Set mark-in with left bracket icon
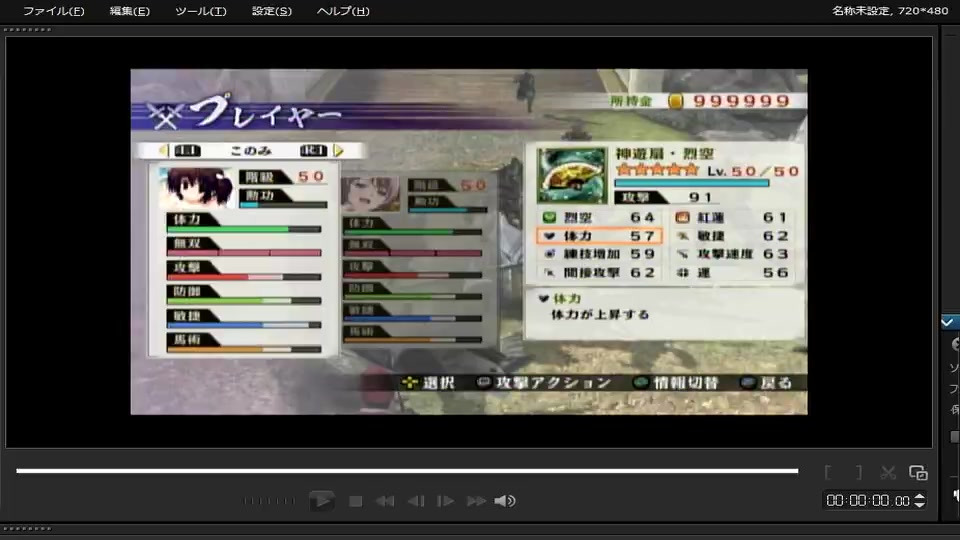This screenshot has width=960, height=540. (828, 473)
